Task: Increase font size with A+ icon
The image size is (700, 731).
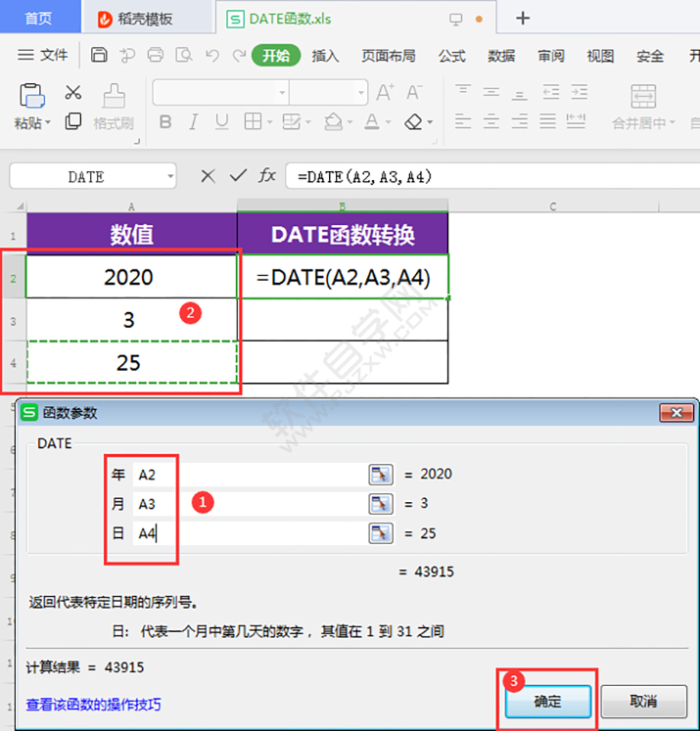Action: click(x=385, y=92)
